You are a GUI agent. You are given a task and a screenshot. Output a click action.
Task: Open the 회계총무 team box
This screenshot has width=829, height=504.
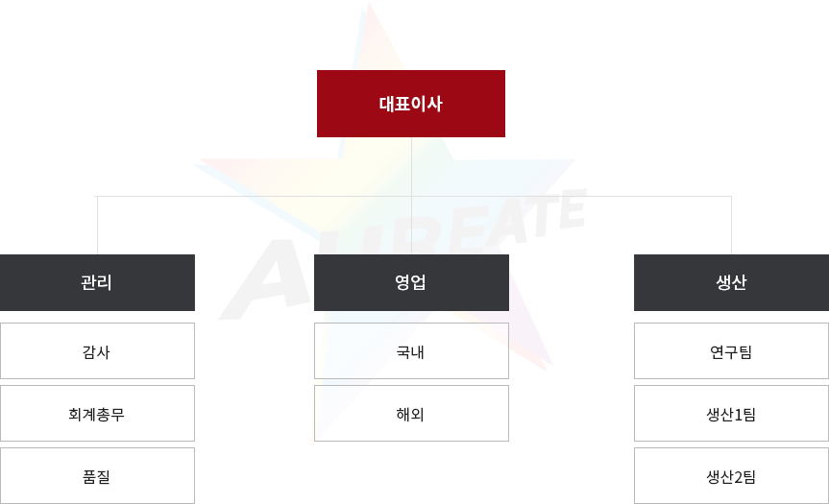pos(97,413)
